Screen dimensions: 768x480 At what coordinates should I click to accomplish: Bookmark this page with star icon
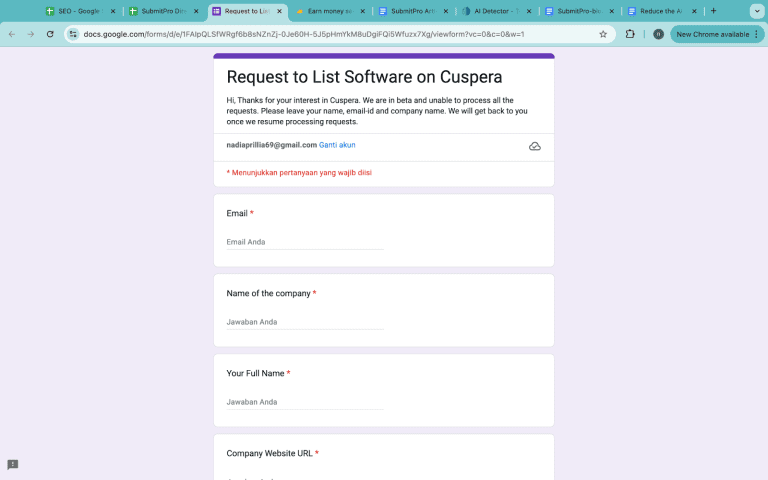603,34
